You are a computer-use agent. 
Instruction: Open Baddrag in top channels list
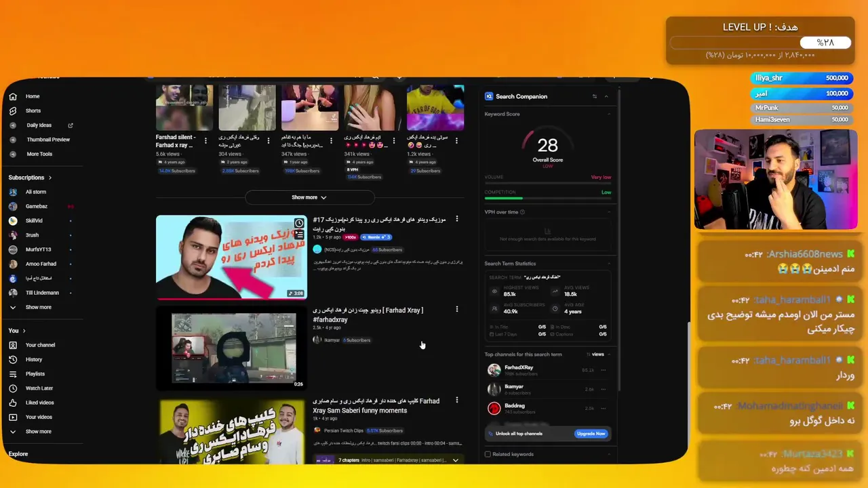click(x=515, y=405)
